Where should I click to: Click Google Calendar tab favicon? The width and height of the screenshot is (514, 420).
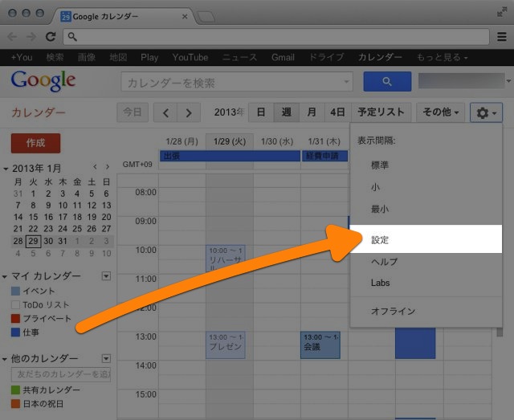click(66, 16)
